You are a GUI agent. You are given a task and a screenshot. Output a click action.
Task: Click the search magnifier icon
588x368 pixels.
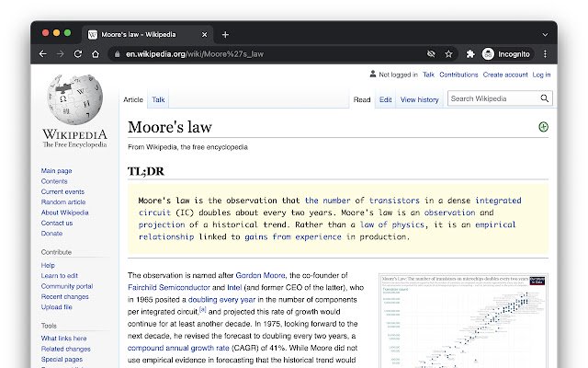(545, 98)
